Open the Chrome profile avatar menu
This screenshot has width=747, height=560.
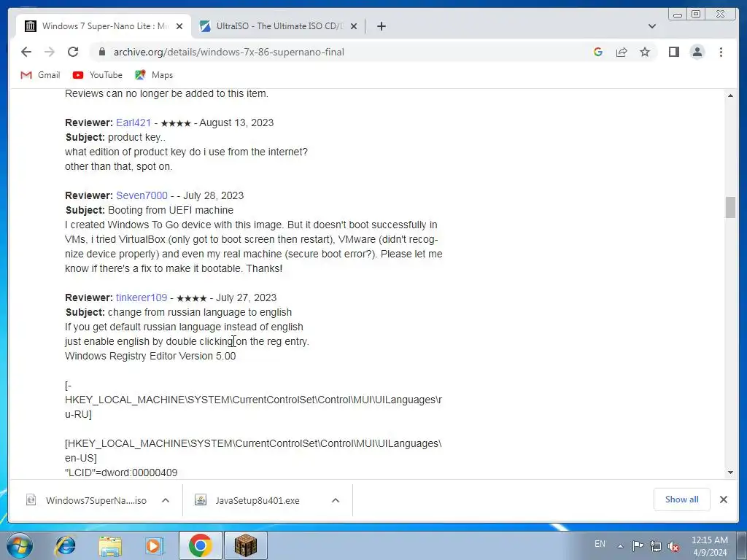click(x=697, y=52)
